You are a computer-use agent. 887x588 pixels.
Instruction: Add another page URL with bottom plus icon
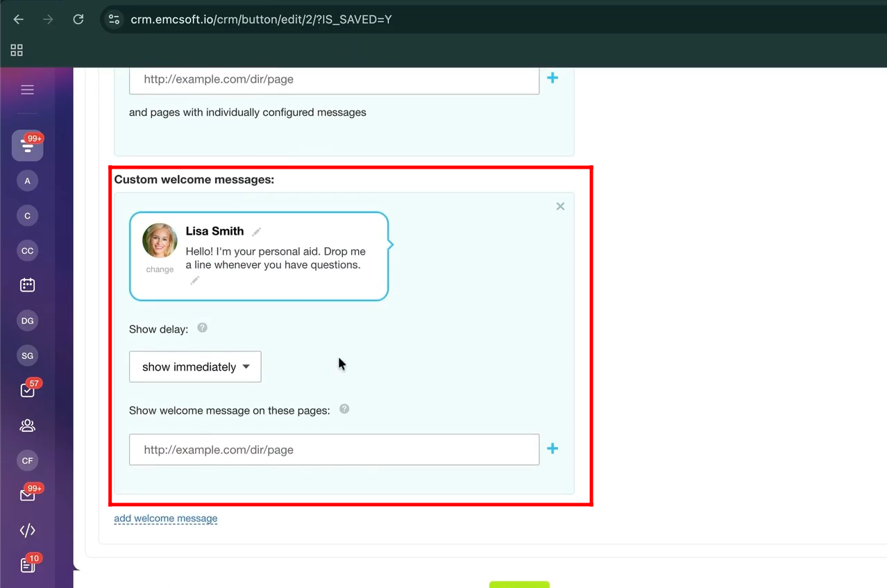tap(552, 448)
